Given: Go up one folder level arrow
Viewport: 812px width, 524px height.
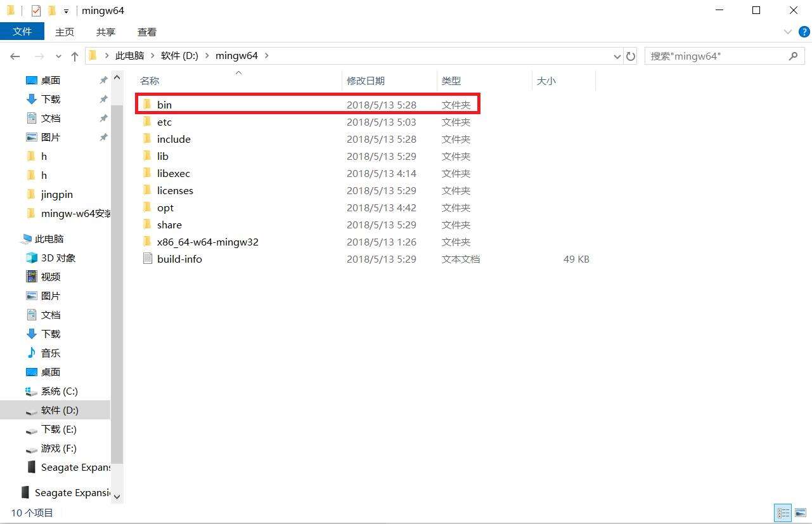Looking at the screenshot, I should pyautogui.click(x=75, y=56).
